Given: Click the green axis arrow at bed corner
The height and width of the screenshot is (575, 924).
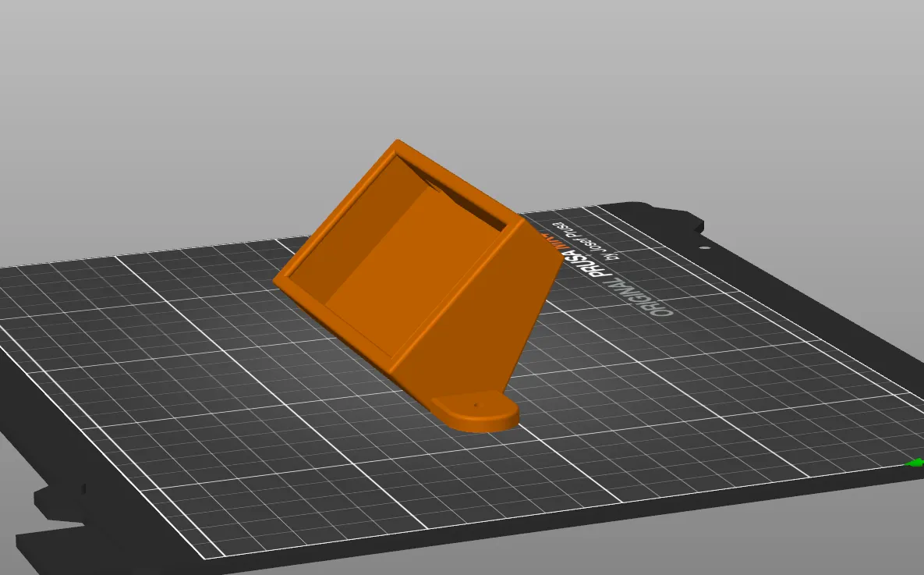Looking at the screenshot, I should tap(915, 463).
